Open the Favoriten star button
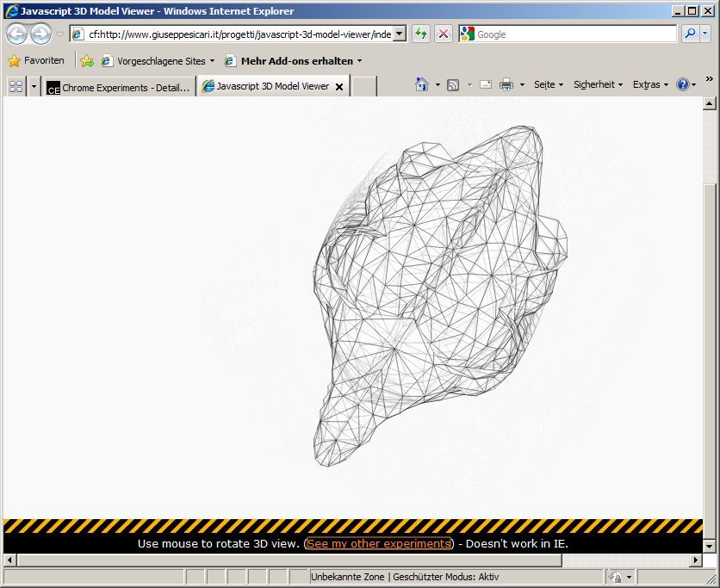 (x=36, y=60)
